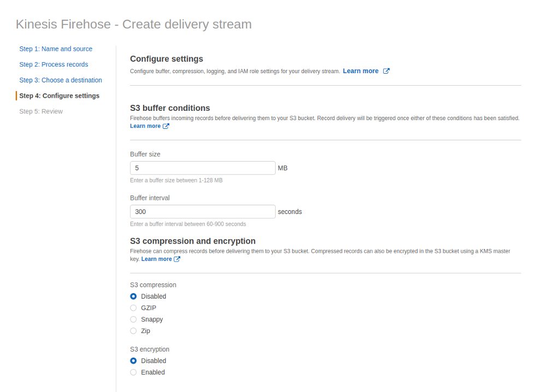Choose Zip compression option
Viewport: 546px width, 392px height.
[133, 331]
